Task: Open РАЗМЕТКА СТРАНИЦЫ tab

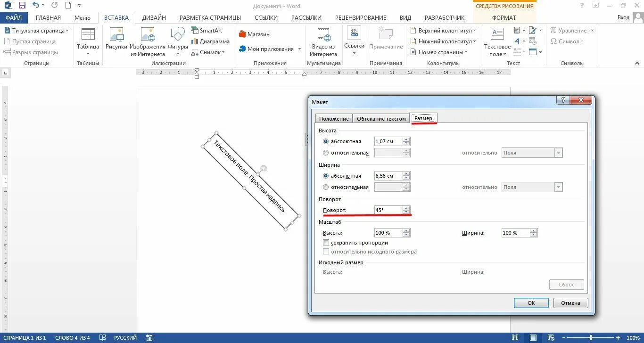Action: tap(210, 17)
